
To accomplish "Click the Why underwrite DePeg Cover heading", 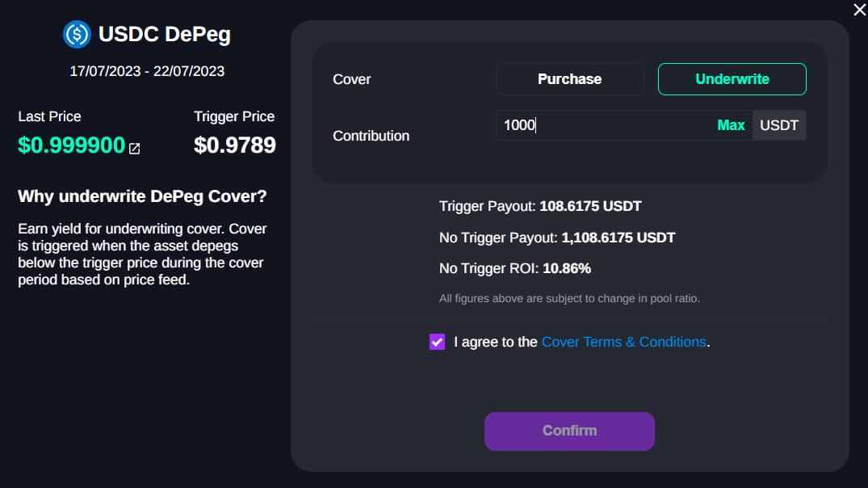I will [x=142, y=196].
